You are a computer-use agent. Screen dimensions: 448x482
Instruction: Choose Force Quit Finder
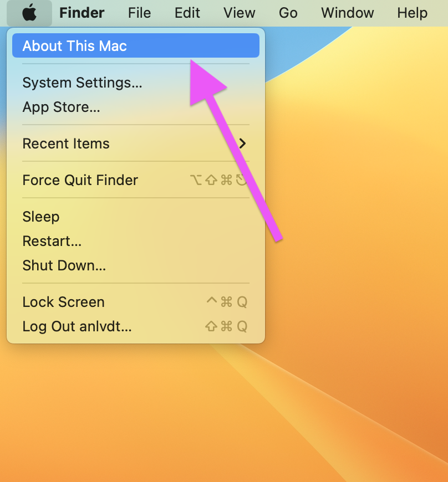136,180
